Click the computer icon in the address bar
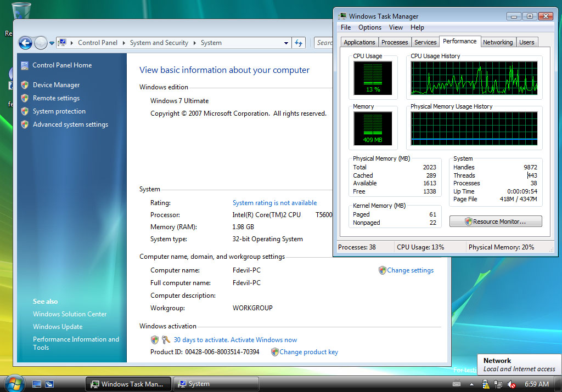Screen dimensions: 562x392 [x=63, y=43]
